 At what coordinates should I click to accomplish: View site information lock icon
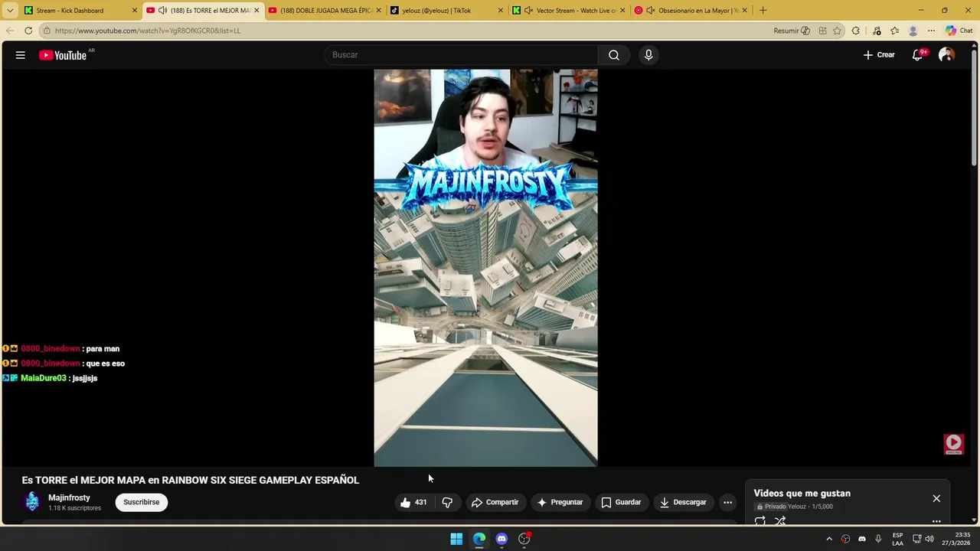coord(47,31)
